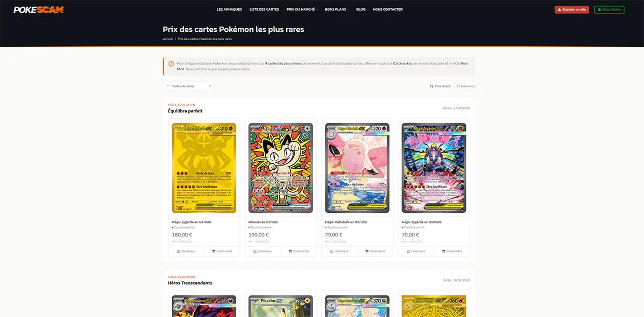Click the 79,00 € price
This screenshot has width=644, height=317.
(334, 235)
